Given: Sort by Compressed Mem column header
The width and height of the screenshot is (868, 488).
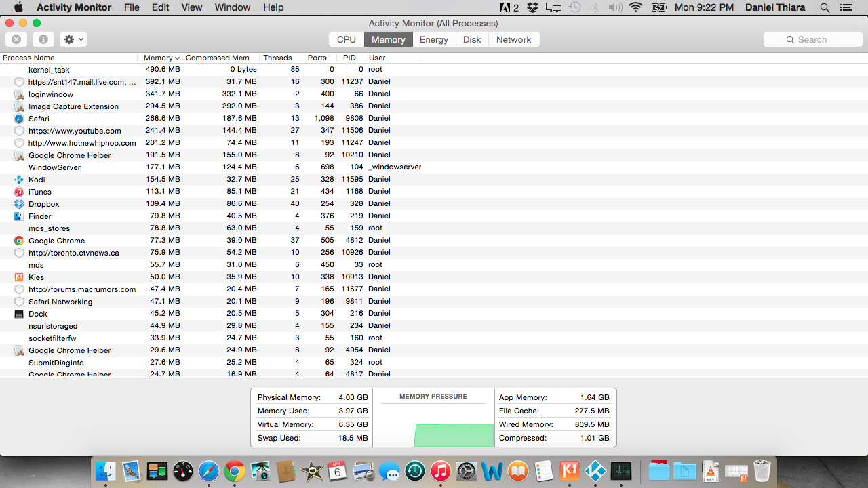Looking at the screenshot, I should (220, 58).
